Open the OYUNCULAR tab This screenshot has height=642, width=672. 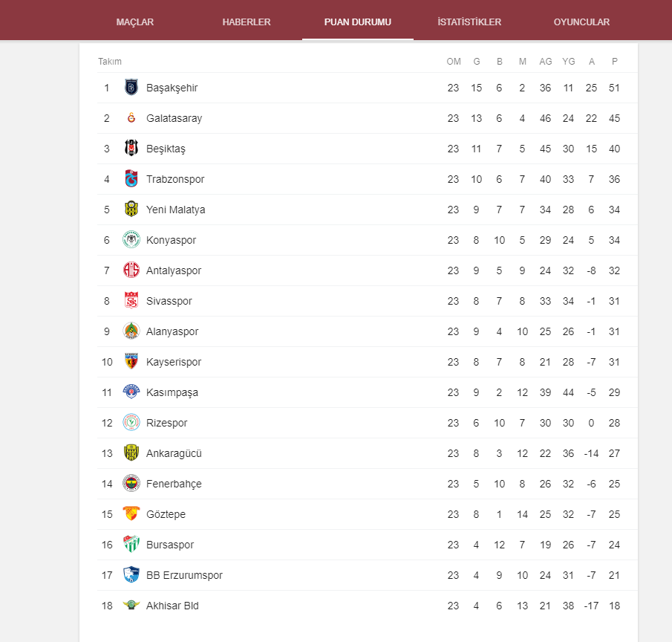(x=581, y=22)
